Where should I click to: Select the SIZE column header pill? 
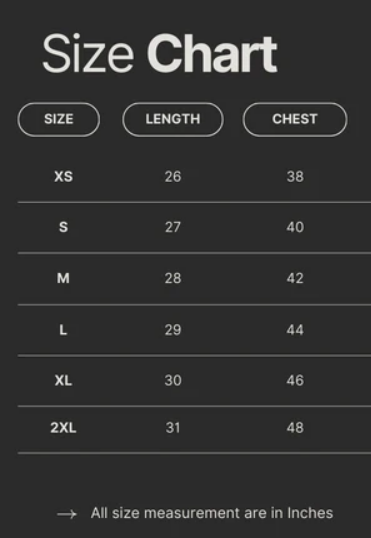[x=59, y=119]
